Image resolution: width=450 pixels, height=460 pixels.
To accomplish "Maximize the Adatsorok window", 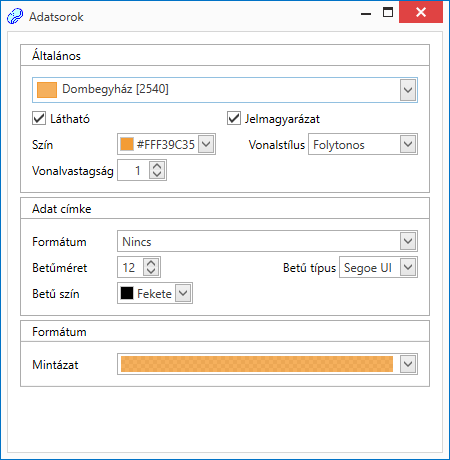I will point(388,12).
